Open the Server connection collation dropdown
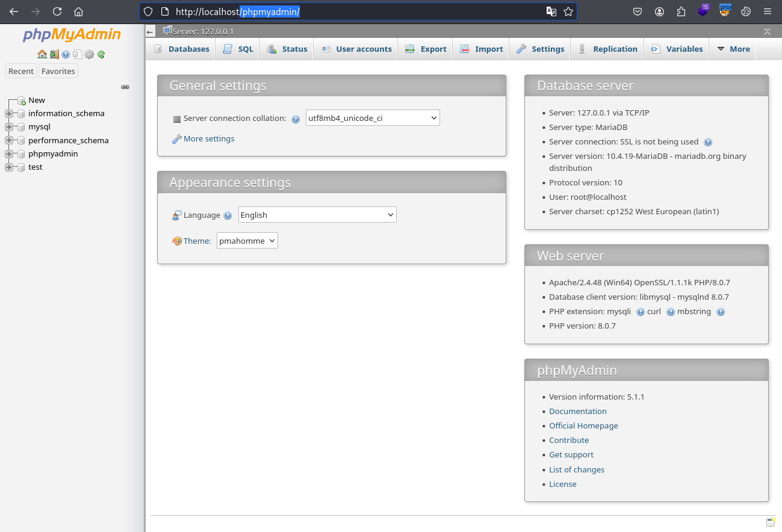 (x=373, y=118)
